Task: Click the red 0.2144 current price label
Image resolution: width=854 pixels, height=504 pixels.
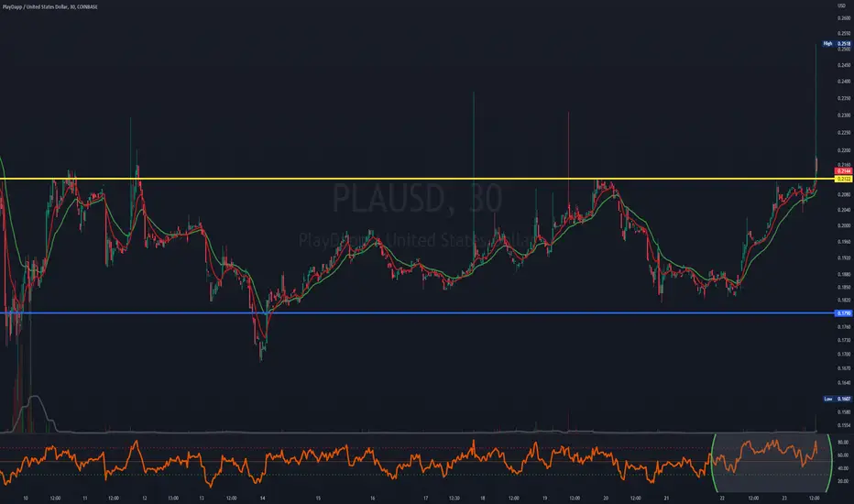Action: (x=844, y=171)
